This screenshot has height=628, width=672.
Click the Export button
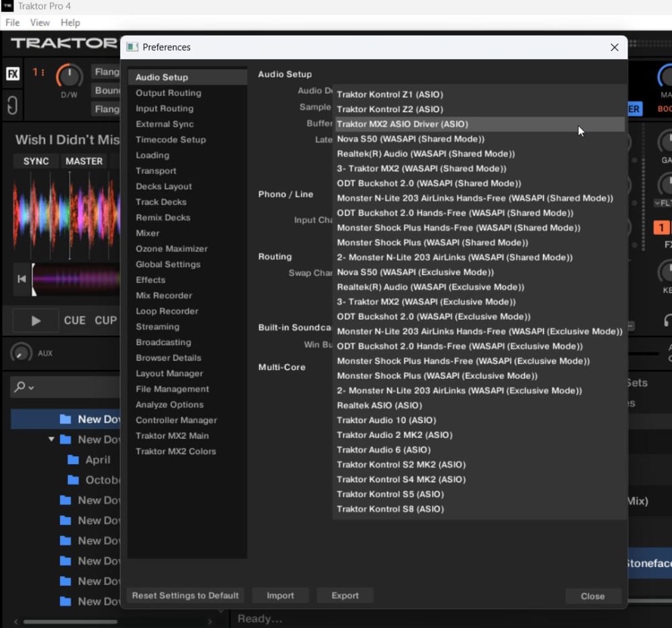pos(345,596)
